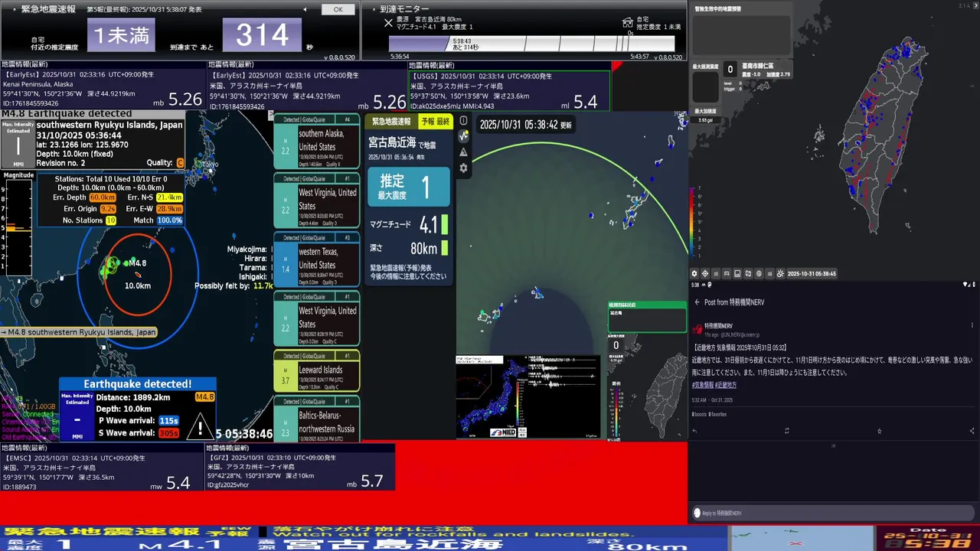Click the M4.8 southwestern Ryukyu Islands banner

(79, 332)
